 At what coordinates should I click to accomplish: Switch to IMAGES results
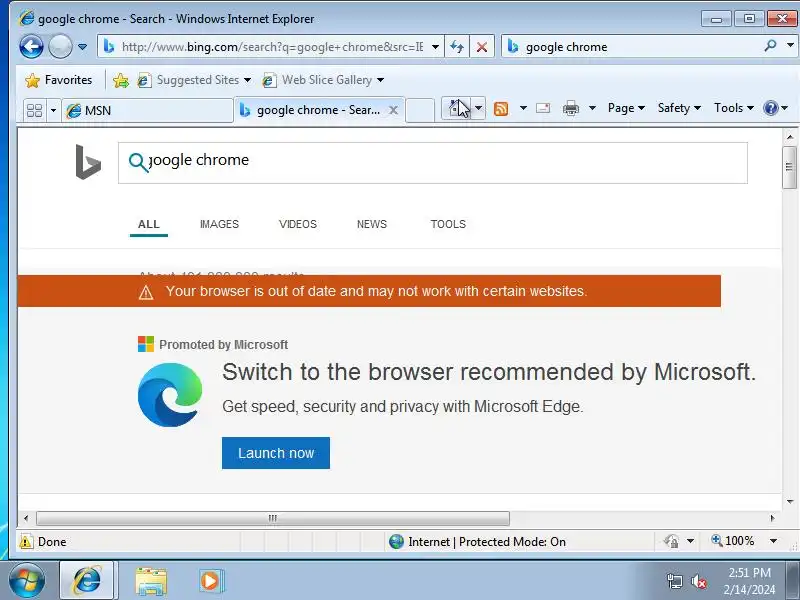219,224
